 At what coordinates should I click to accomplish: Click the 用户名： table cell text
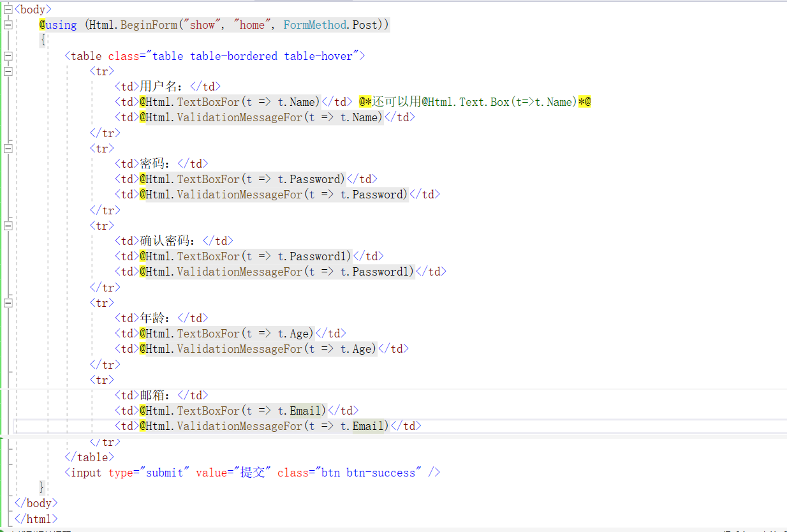click(165, 87)
